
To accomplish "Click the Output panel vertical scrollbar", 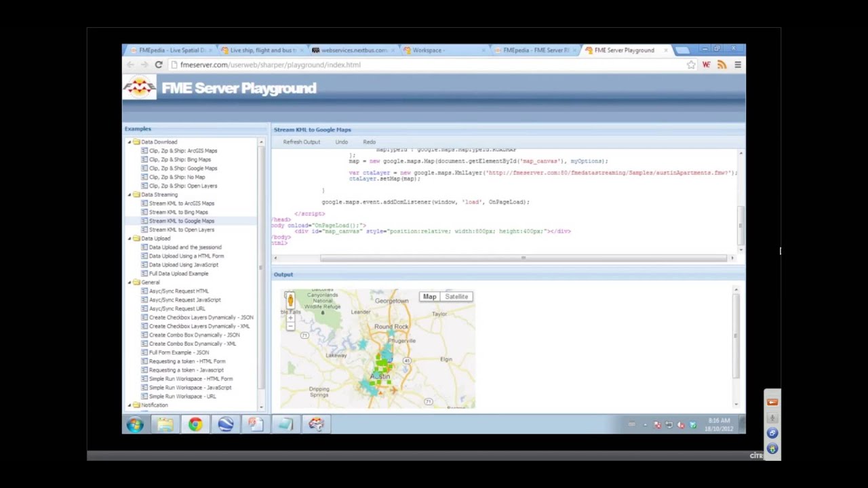I will [736, 336].
